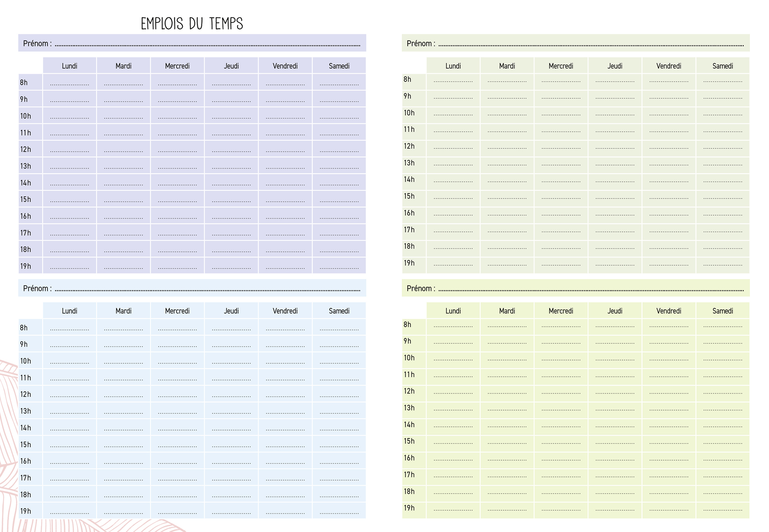The height and width of the screenshot is (532, 769).
Task: Select the Lundi header in the purple timetable
Action: point(70,66)
